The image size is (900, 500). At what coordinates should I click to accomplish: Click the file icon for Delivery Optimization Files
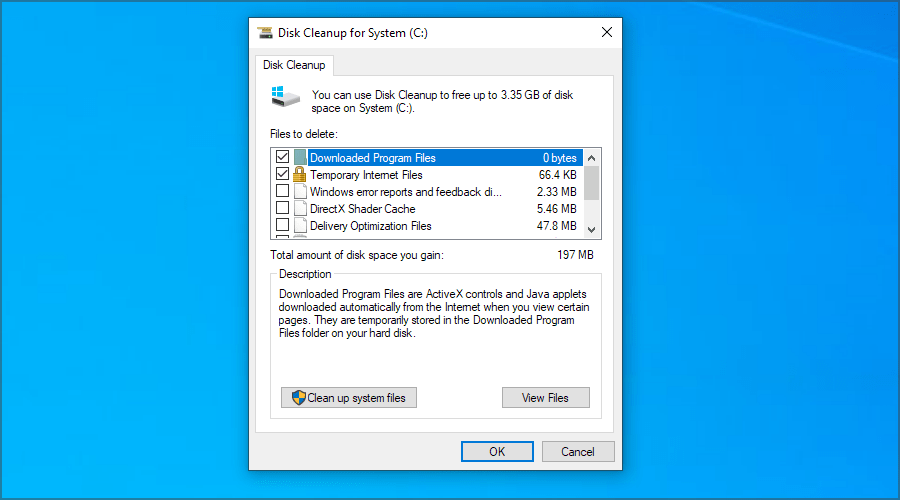coord(300,226)
